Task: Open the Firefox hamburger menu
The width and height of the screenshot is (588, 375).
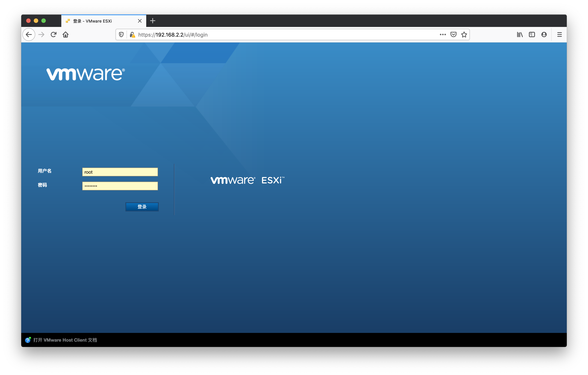Action: [x=559, y=35]
